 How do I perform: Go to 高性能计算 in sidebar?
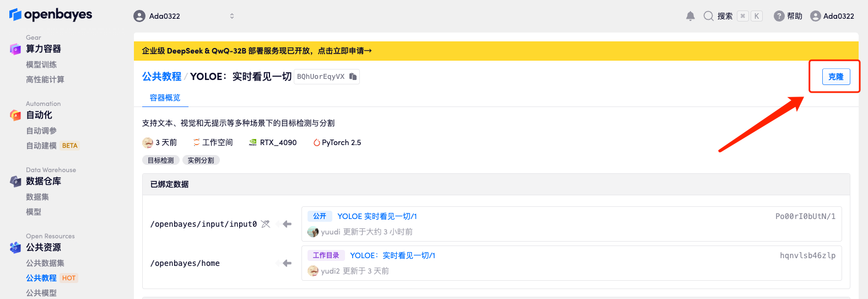(45, 79)
